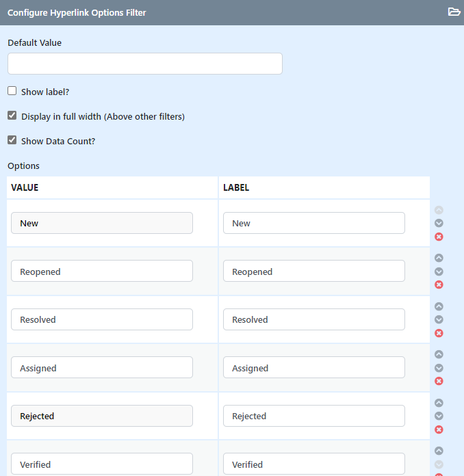Enable the Show label checkbox
464x476 pixels.
pyautogui.click(x=12, y=91)
